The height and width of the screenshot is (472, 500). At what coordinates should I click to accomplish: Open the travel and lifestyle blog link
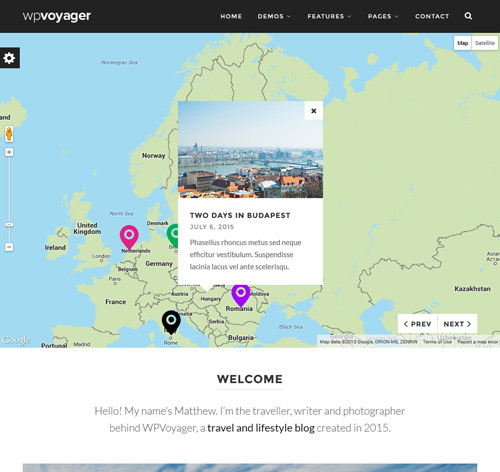pyautogui.click(x=261, y=428)
